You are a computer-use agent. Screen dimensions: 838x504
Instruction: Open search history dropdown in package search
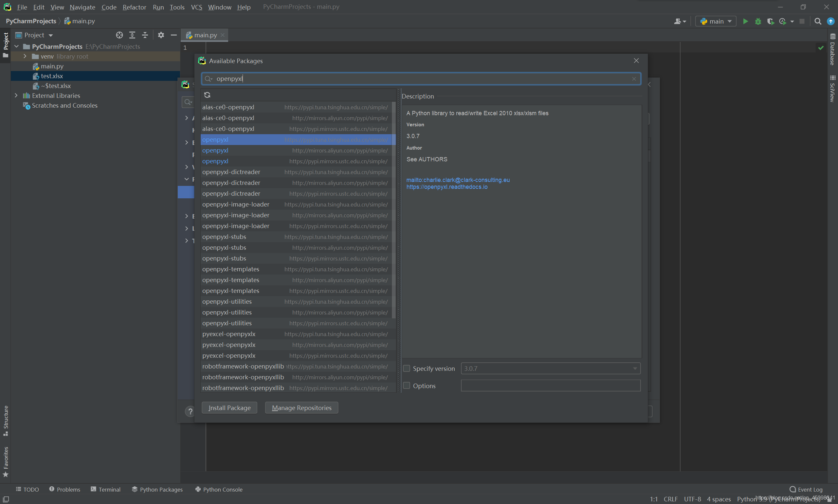[209, 79]
